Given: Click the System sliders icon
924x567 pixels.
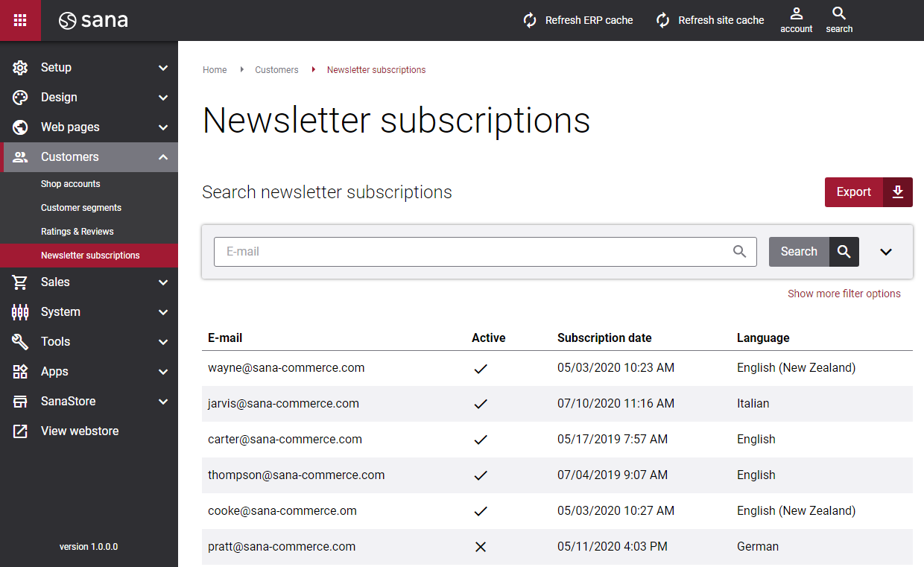Looking at the screenshot, I should [x=20, y=312].
